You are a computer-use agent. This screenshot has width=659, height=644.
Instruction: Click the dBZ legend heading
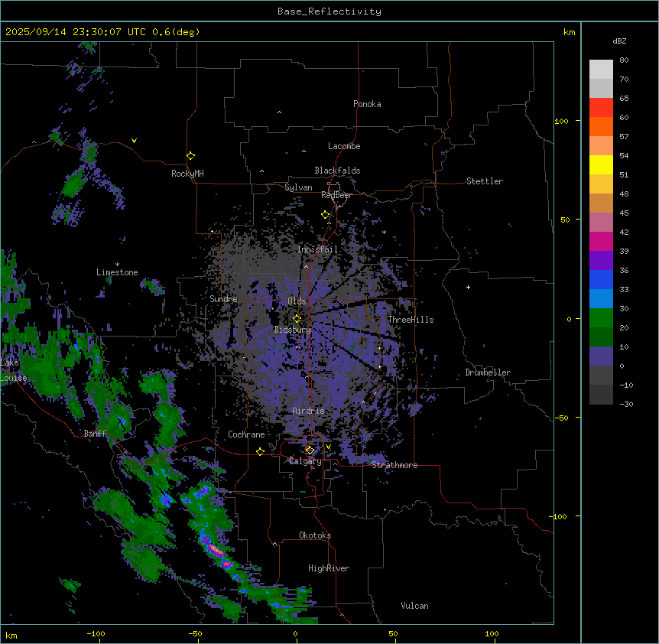619,41
